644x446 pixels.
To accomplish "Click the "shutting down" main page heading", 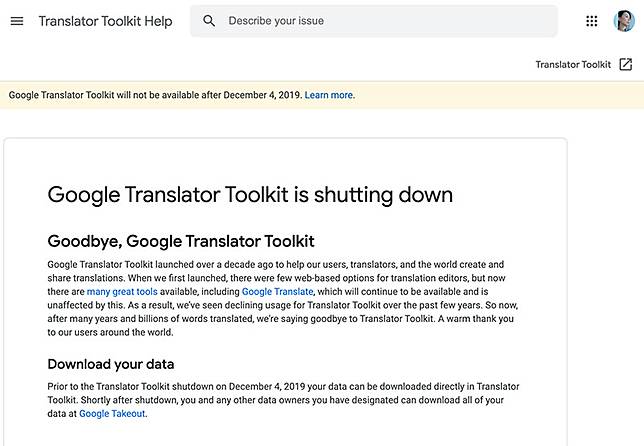I will pos(250,194).
